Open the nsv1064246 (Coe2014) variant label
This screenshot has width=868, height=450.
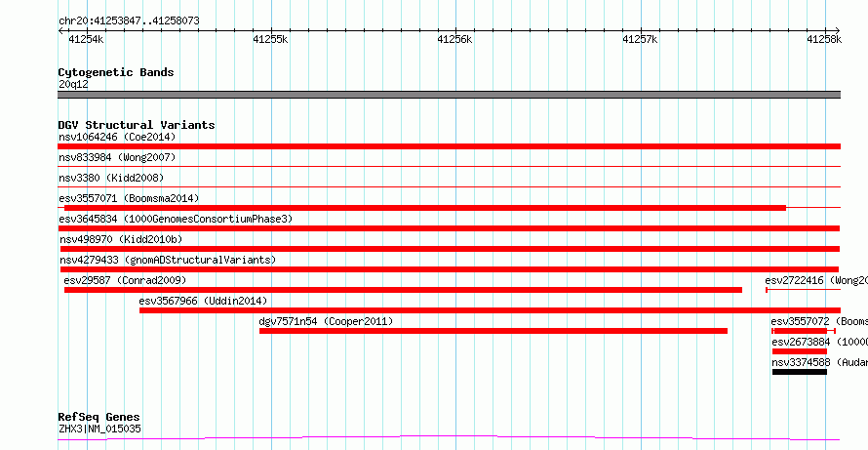click(x=117, y=137)
